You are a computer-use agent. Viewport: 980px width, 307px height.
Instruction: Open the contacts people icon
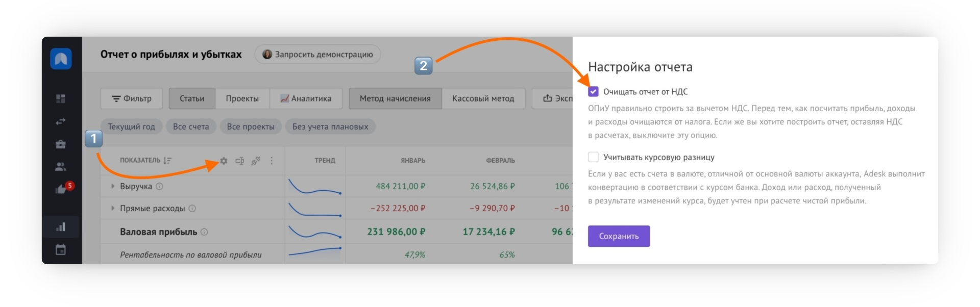[x=61, y=167]
